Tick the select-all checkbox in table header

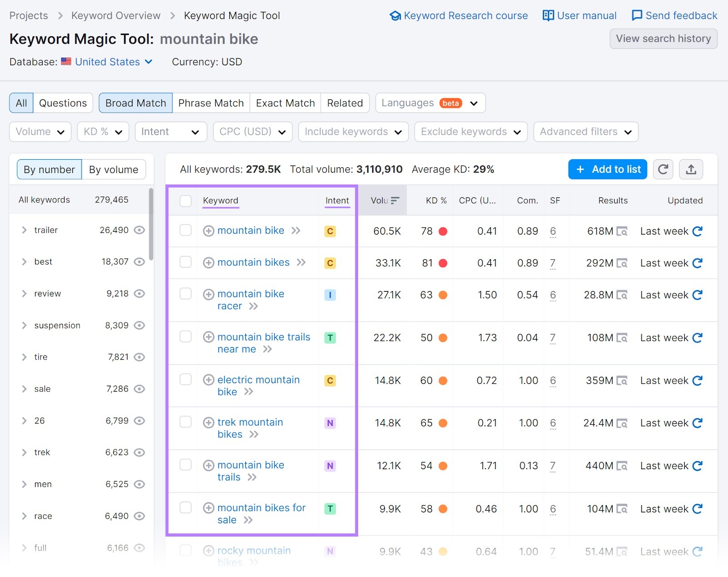pyautogui.click(x=186, y=201)
